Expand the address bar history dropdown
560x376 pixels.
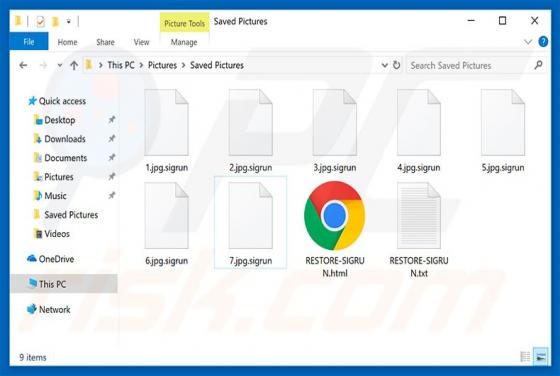click(x=384, y=65)
